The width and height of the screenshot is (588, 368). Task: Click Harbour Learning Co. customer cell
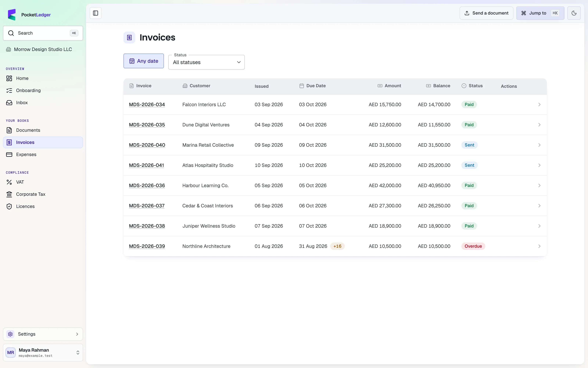pos(205,185)
